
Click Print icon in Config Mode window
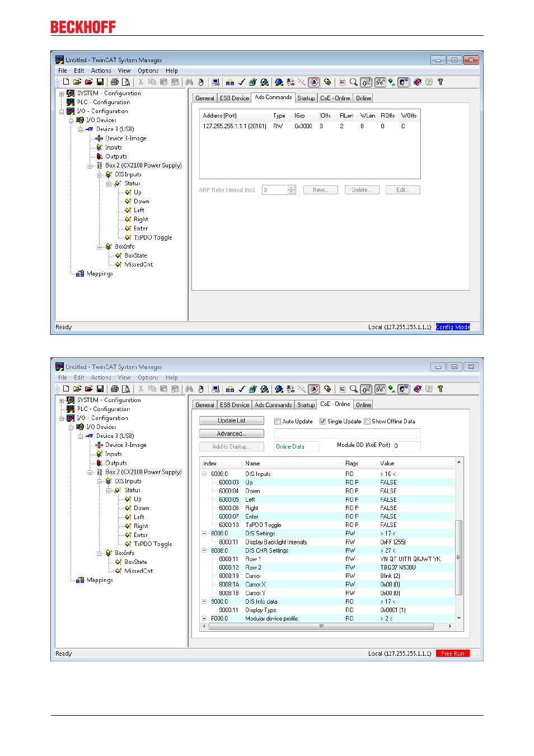115,82
